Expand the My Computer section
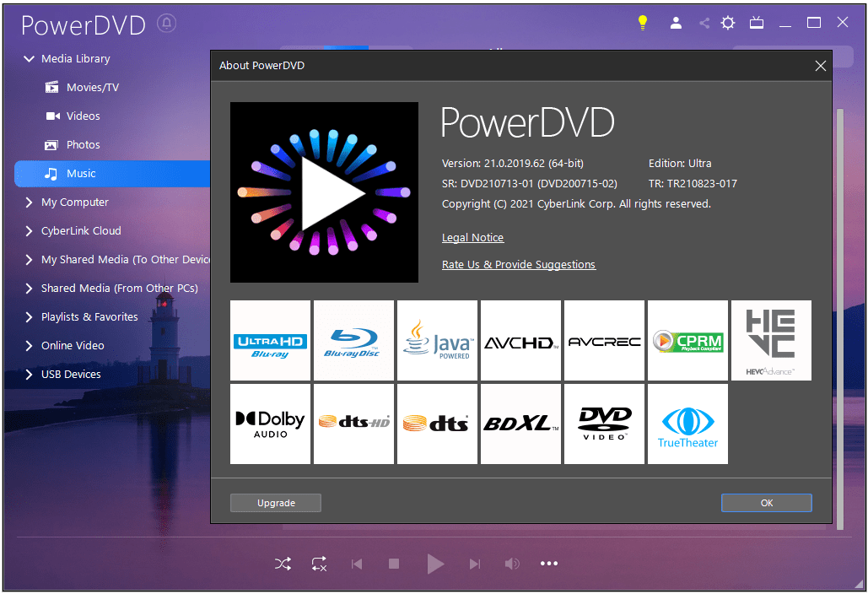This screenshot has height=594, width=868. [x=28, y=202]
